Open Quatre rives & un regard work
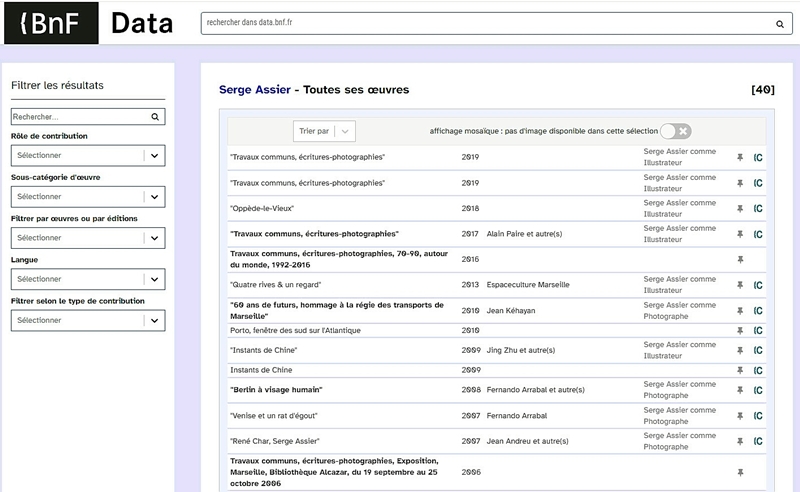The width and height of the screenshot is (800, 492). coord(276,285)
